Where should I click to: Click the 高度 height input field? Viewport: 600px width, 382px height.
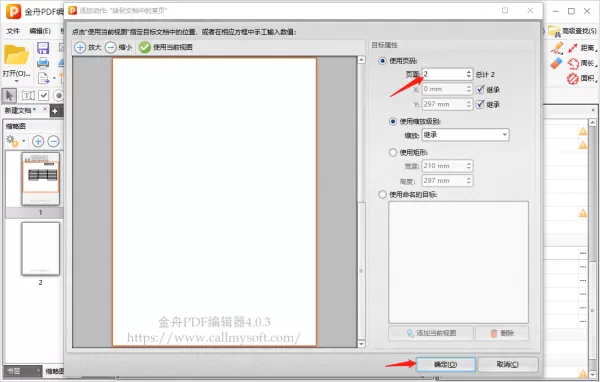pos(444,181)
